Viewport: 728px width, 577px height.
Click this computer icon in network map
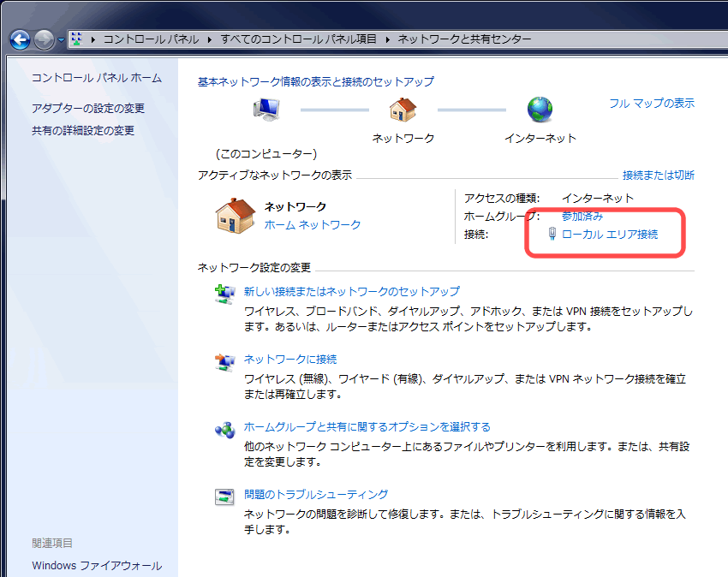pos(266,110)
